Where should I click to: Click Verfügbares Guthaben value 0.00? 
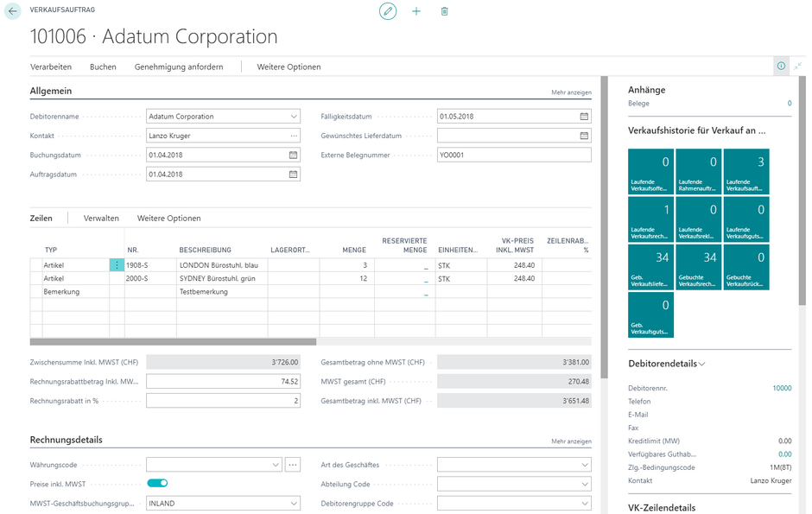785,454
